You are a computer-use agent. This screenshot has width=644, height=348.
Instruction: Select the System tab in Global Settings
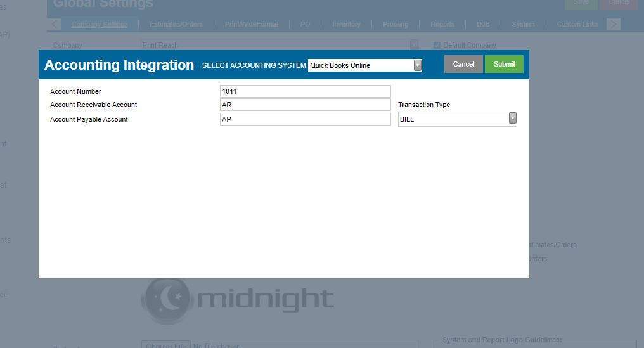point(524,24)
